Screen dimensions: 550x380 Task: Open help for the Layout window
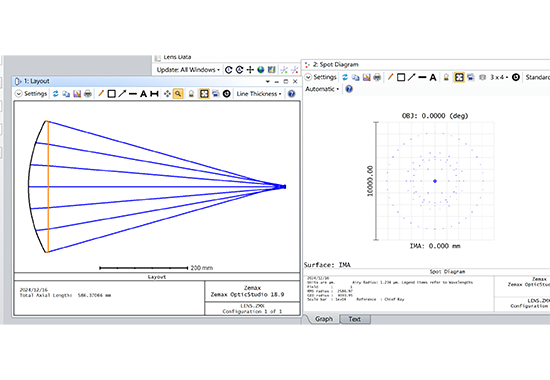click(291, 94)
